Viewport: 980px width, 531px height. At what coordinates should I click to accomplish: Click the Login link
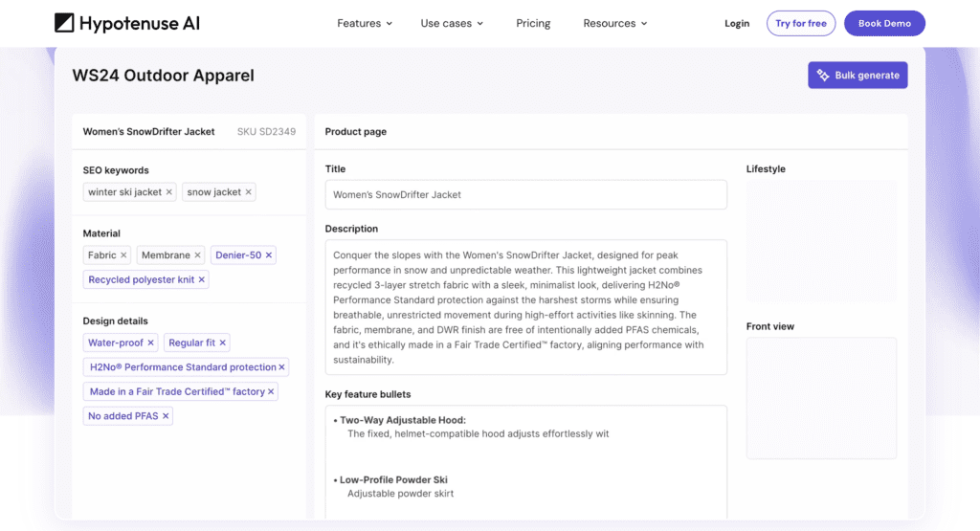[737, 23]
